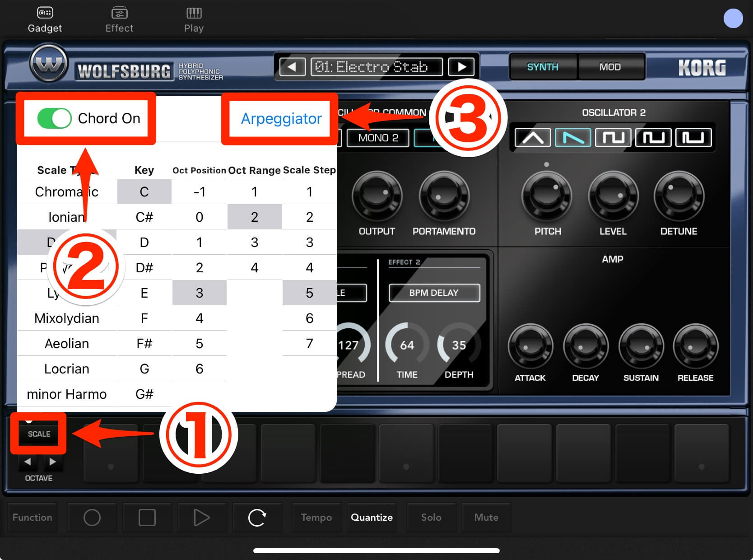This screenshot has width=753, height=560.
Task: Toggle Quantize
Action: (x=372, y=517)
